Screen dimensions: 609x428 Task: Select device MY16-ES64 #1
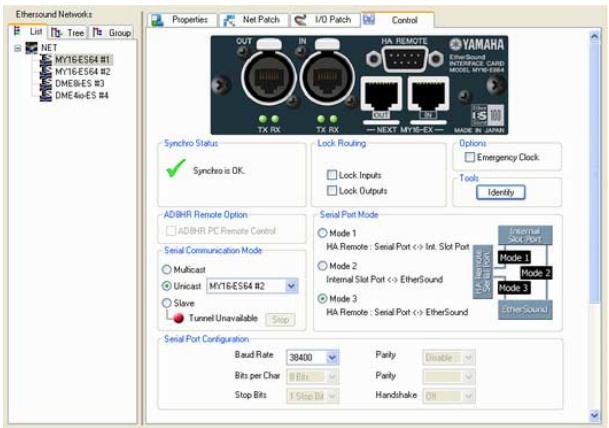(82, 60)
